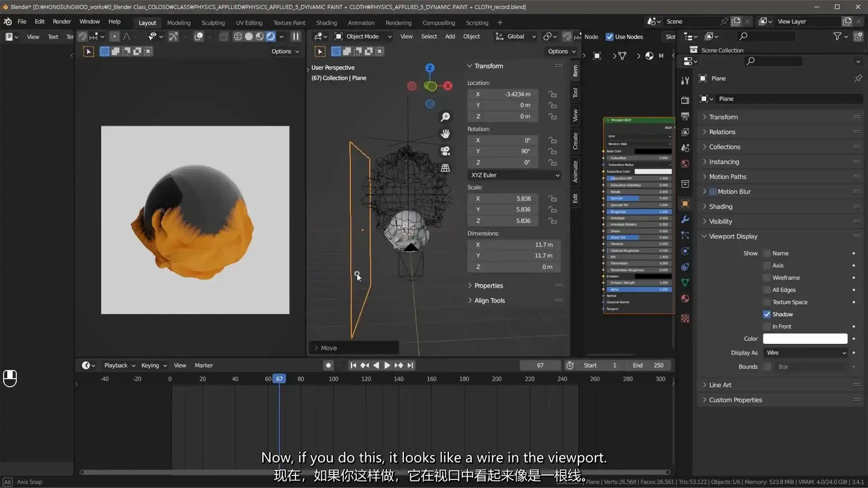Open the Shading workspace tab
Image resolution: width=868 pixels, height=488 pixels.
tap(326, 23)
